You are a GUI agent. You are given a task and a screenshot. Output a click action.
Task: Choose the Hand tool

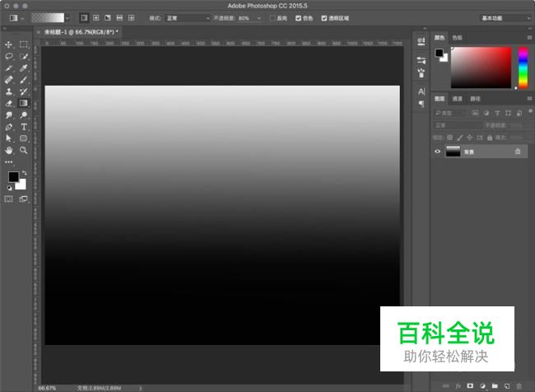[x=9, y=151]
